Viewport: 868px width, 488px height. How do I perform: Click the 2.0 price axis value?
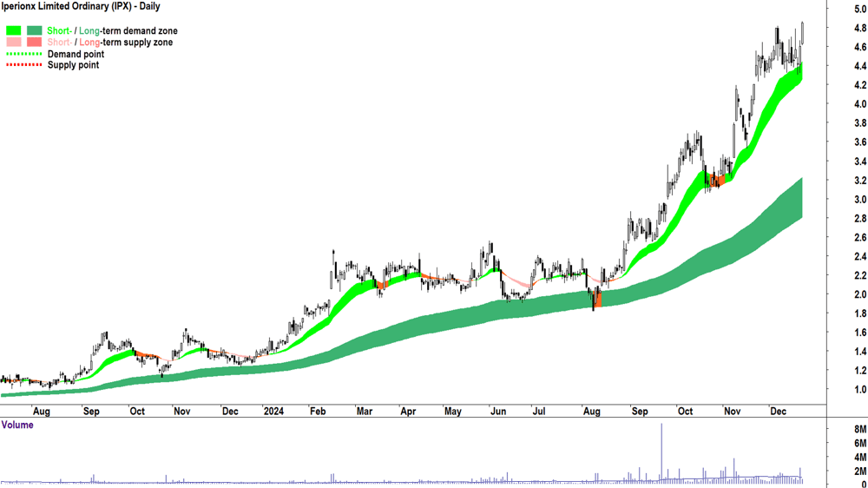pyautogui.click(x=860, y=294)
